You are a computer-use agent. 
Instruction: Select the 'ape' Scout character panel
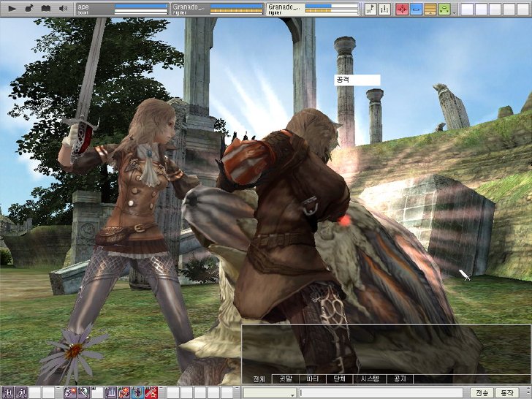(121, 9)
